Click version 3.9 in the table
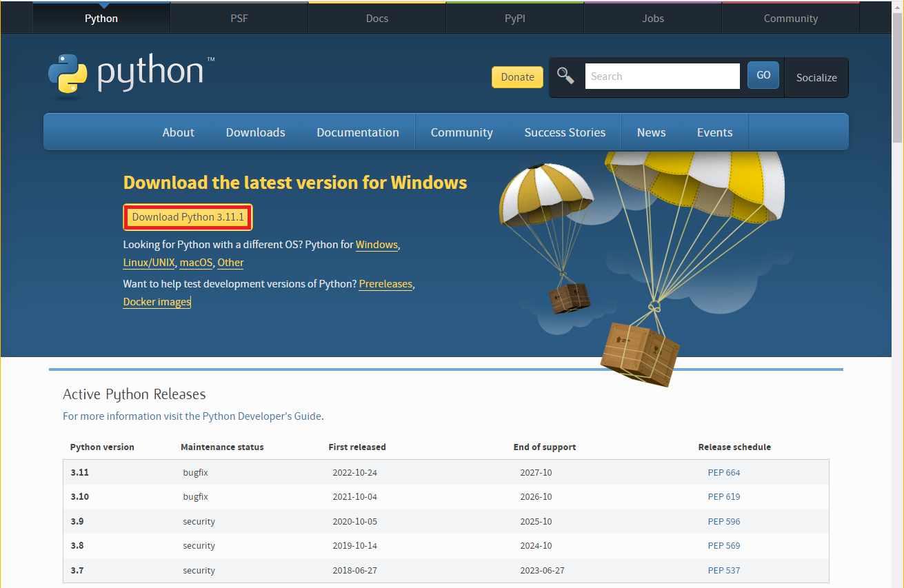This screenshot has height=588, width=904. [77, 522]
